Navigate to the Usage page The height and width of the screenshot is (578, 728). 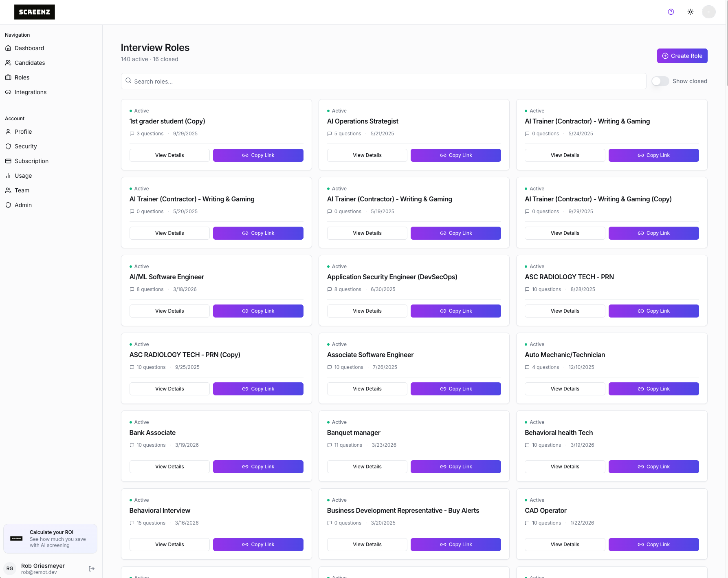coord(23,176)
